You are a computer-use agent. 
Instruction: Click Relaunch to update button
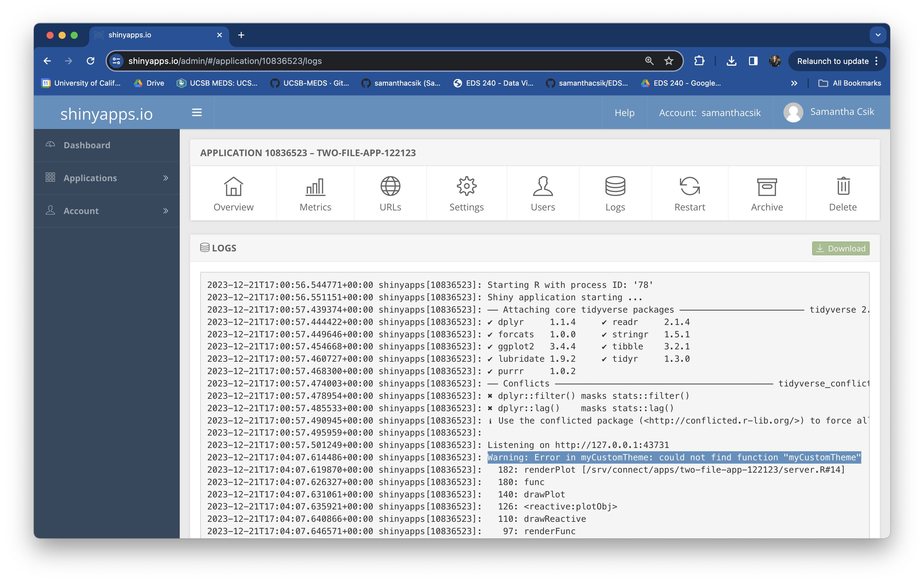click(832, 61)
